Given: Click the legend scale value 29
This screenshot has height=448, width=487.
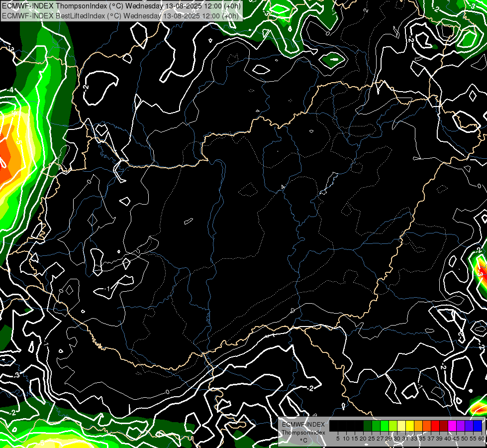Looking at the screenshot, I should coord(389,439).
